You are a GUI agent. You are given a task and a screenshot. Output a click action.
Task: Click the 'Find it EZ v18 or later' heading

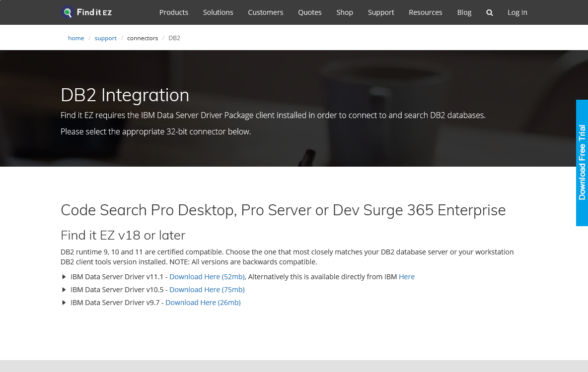click(x=123, y=235)
